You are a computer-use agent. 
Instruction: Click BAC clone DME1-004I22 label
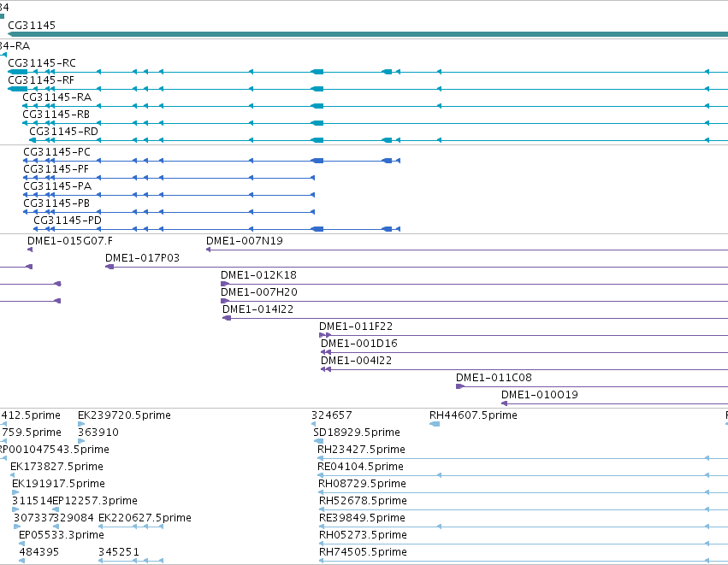356,361
